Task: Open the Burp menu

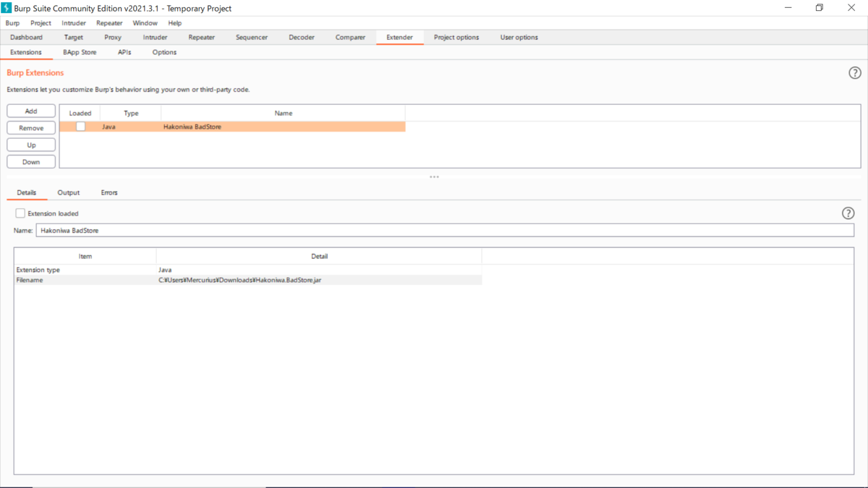Action: click(12, 23)
